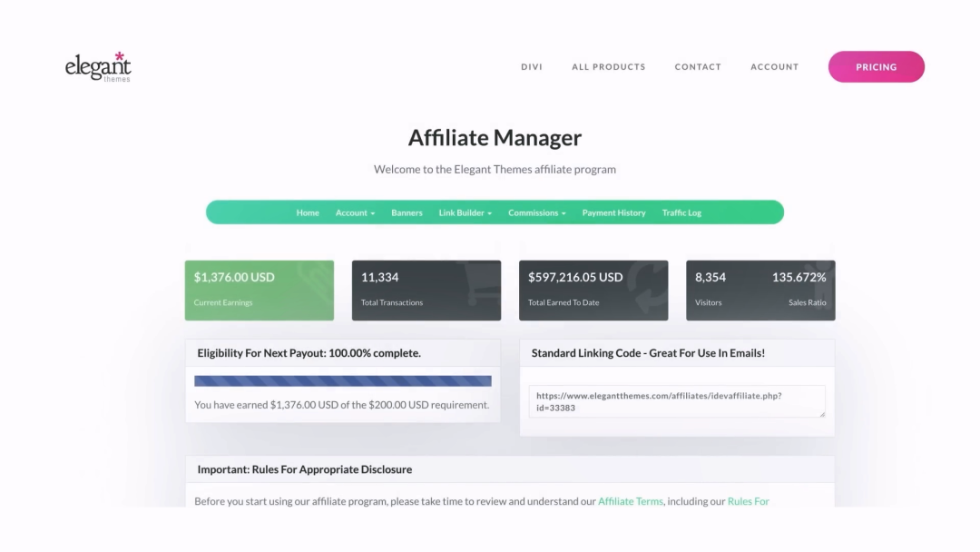The image size is (980, 552).
Task: Open the Banners menu item
Action: coord(407,212)
